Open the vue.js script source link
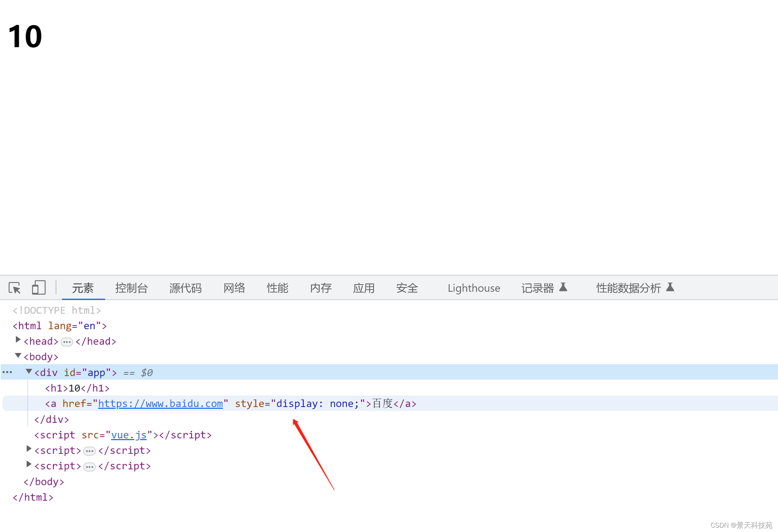This screenshot has height=532, width=778. 129,435
